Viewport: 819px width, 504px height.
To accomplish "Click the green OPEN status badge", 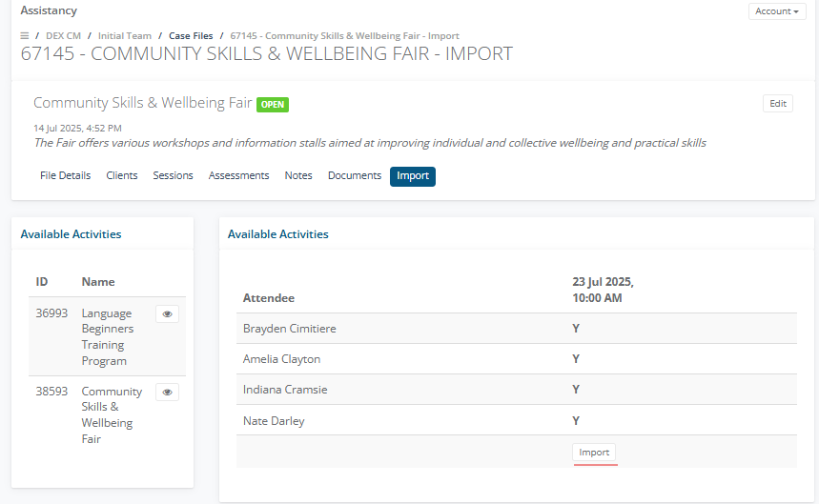I will tap(273, 105).
